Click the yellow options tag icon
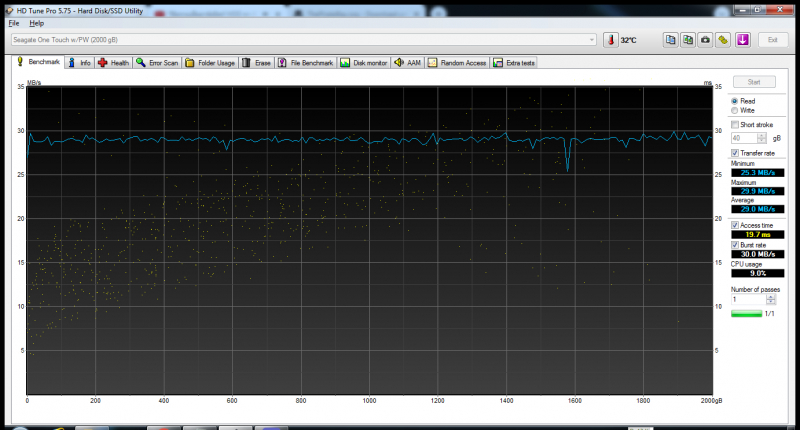Image resolution: width=800 pixels, height=430 pixels. 723,40
